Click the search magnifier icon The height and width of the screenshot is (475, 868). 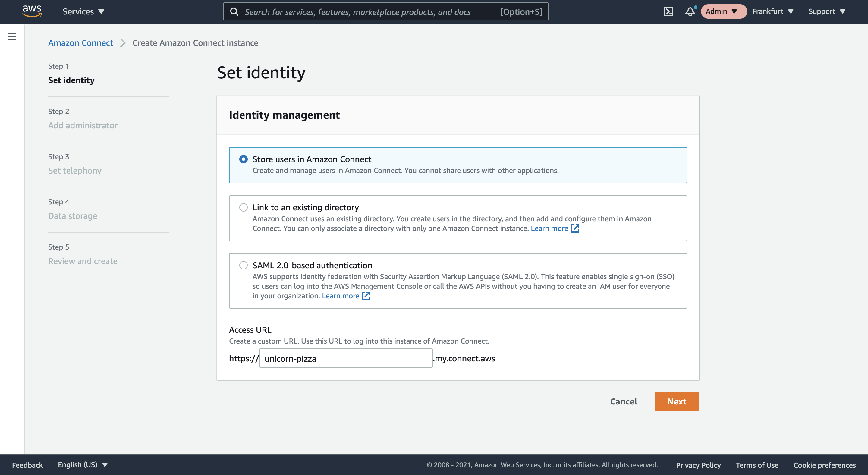pos(234,12)
